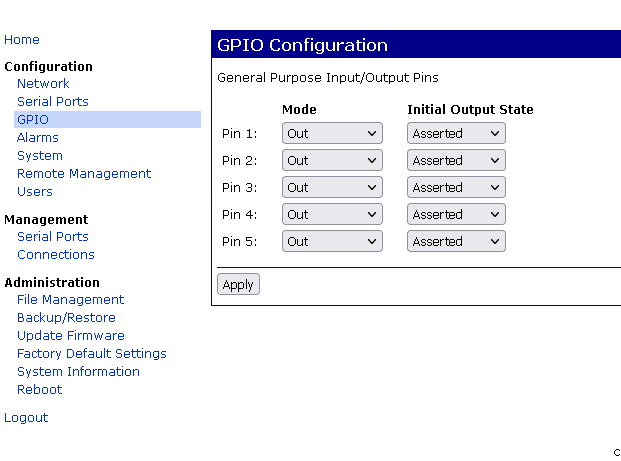Open Pin 4 Initial Output State dropdown
This screenshot has height=461, width=621.
pos(456,214)
